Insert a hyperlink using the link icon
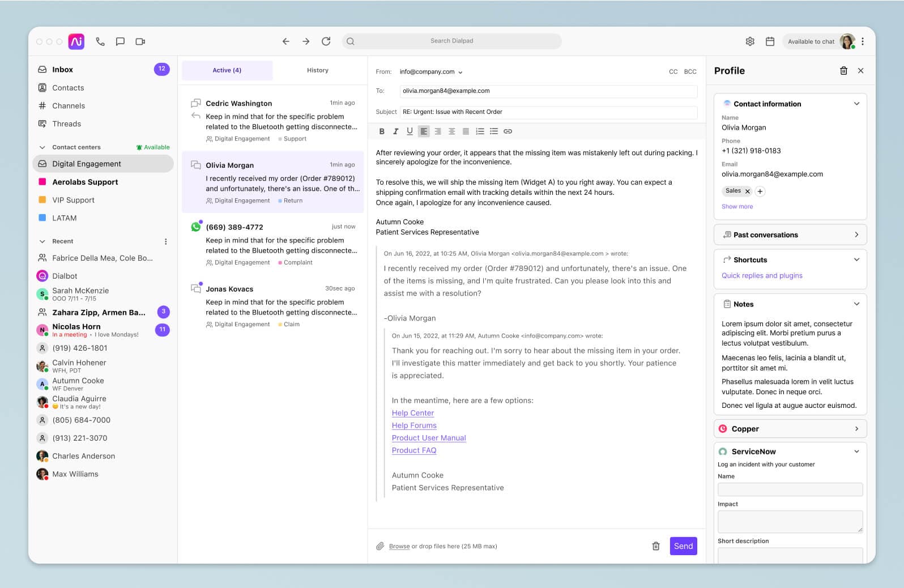 (508, 131)
